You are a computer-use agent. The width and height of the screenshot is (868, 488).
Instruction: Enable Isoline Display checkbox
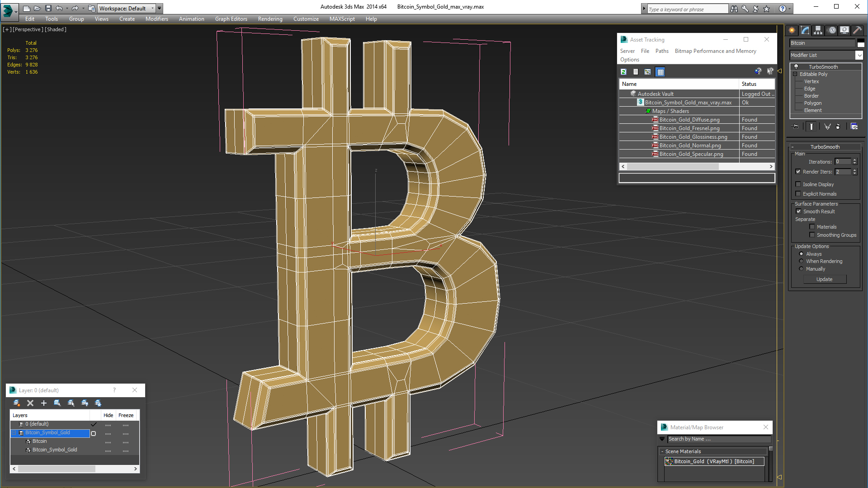[x=798, y=184]
